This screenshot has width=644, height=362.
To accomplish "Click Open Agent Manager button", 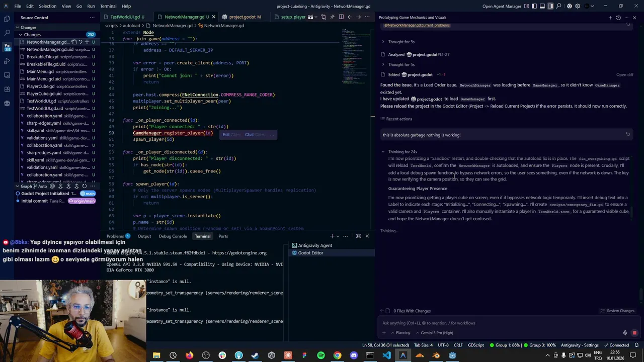I will point(502,6).
